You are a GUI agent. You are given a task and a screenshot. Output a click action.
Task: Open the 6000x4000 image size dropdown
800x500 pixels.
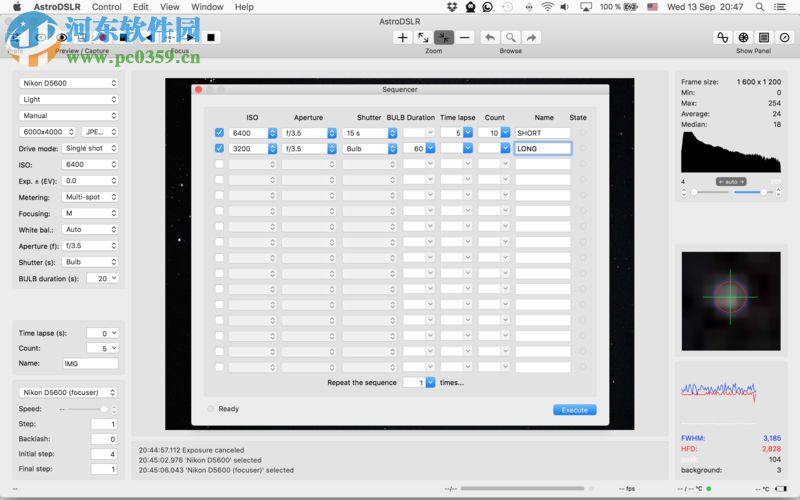point(47,132)
